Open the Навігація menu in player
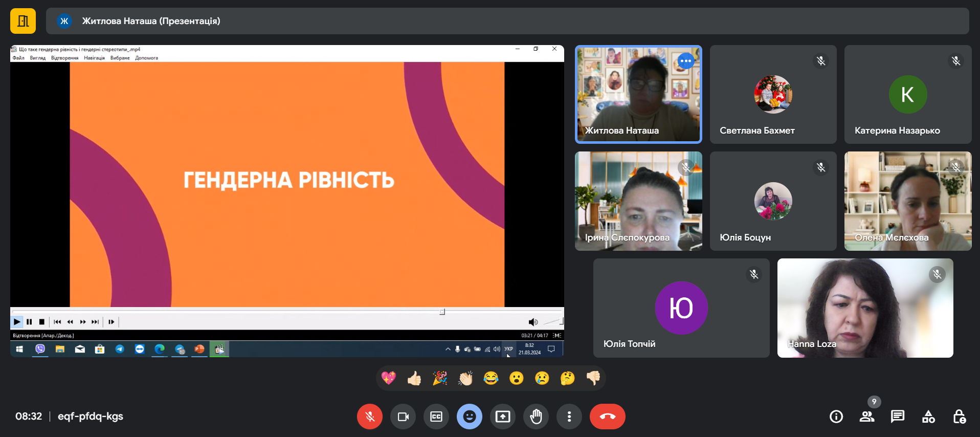This screenshot has height=437, width=980. [x=94, y=58]
